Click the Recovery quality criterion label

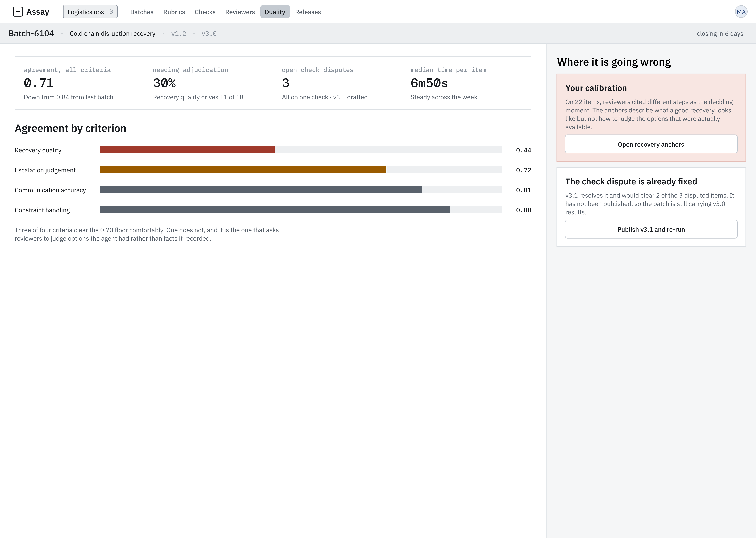[38, 150]
